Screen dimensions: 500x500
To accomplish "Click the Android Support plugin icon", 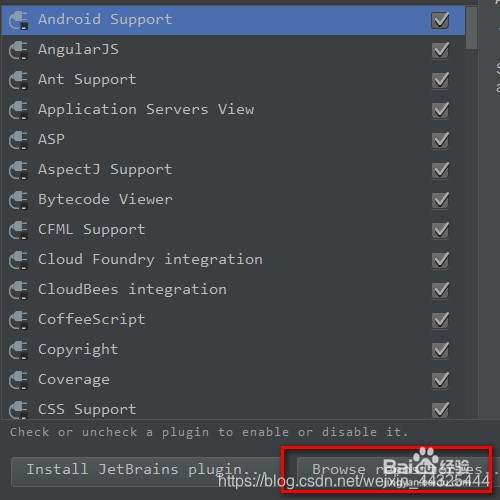I will coord(19,20).
